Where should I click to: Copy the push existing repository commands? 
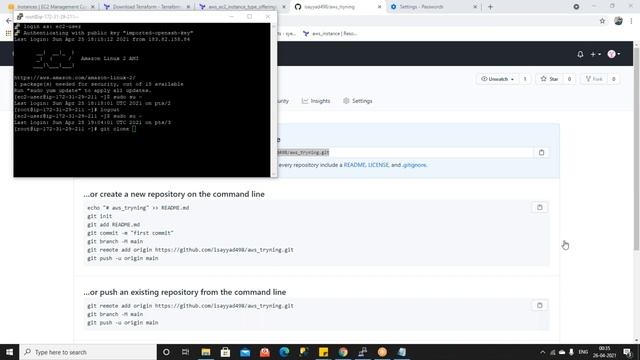tap(540, 305)
